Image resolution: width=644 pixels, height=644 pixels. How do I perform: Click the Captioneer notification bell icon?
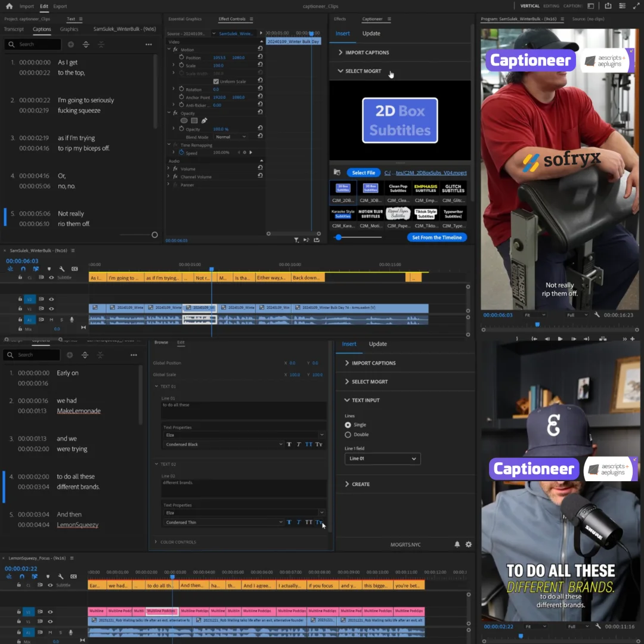457,544
